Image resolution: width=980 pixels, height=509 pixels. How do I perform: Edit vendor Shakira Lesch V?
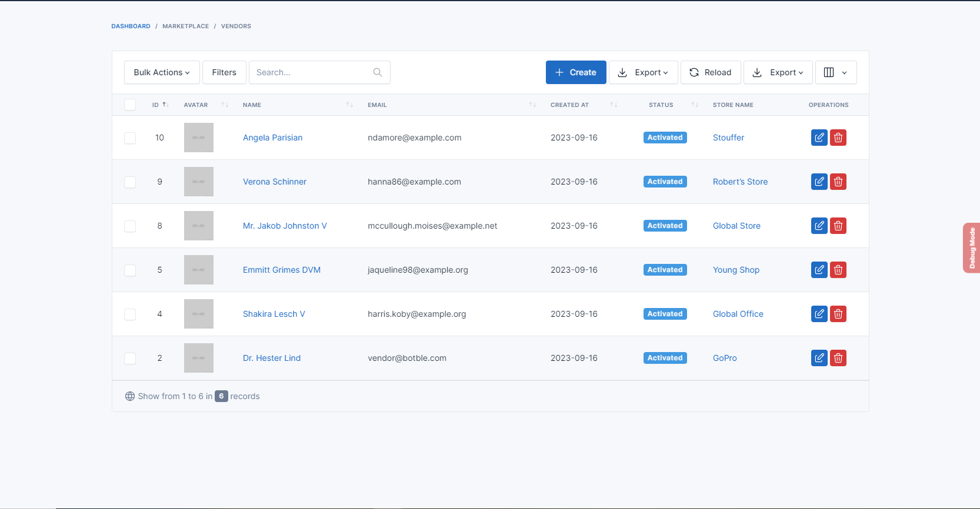[x=819, y=314]
